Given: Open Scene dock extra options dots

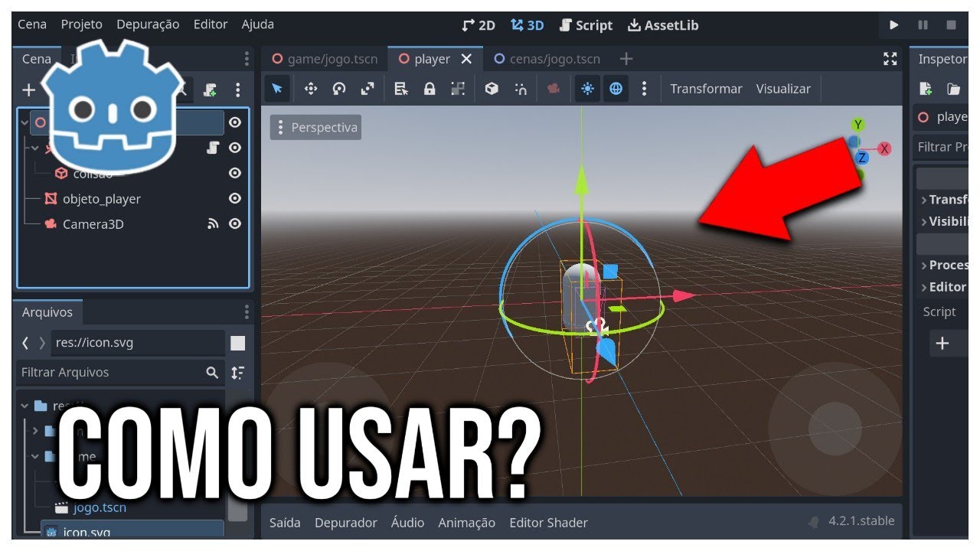Looking at the screenshot, I should click(238, 90).
